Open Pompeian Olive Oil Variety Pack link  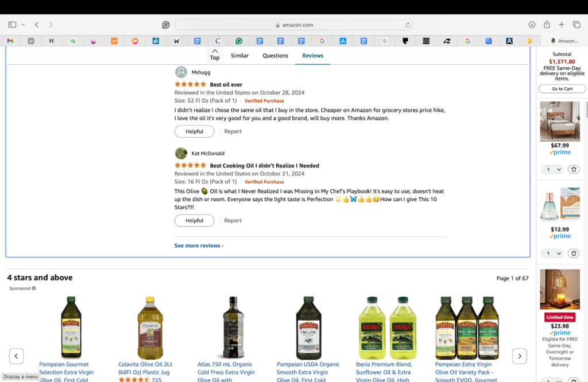466,372
